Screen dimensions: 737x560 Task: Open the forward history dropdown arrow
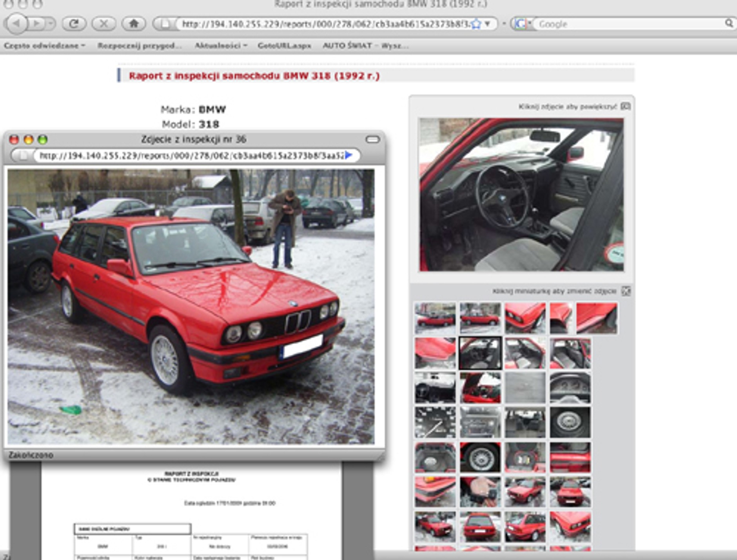point(51,24)
